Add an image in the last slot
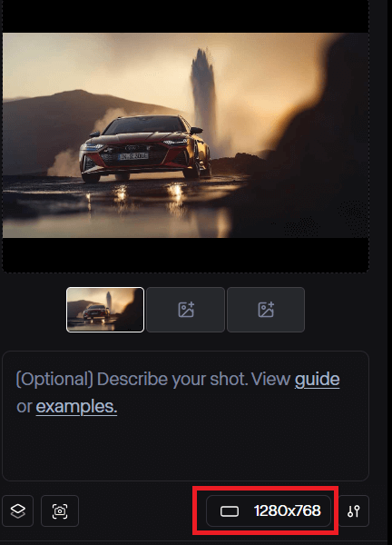 click(266, 310)
